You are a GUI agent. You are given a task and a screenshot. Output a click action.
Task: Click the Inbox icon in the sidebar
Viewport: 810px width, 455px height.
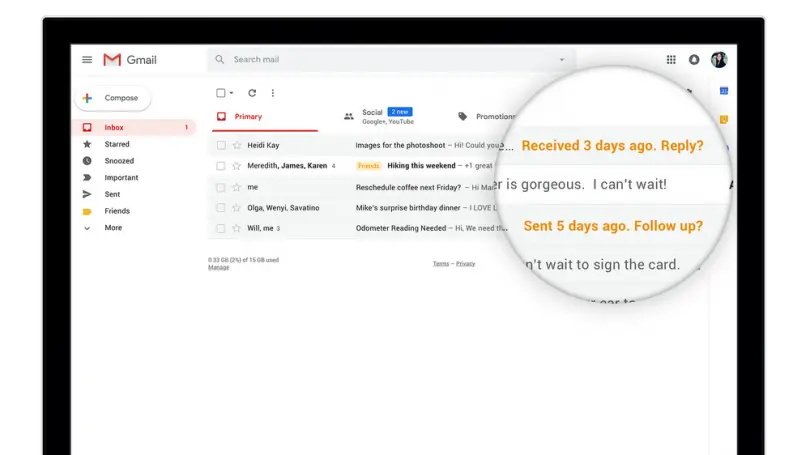click(x=87, y=128)
